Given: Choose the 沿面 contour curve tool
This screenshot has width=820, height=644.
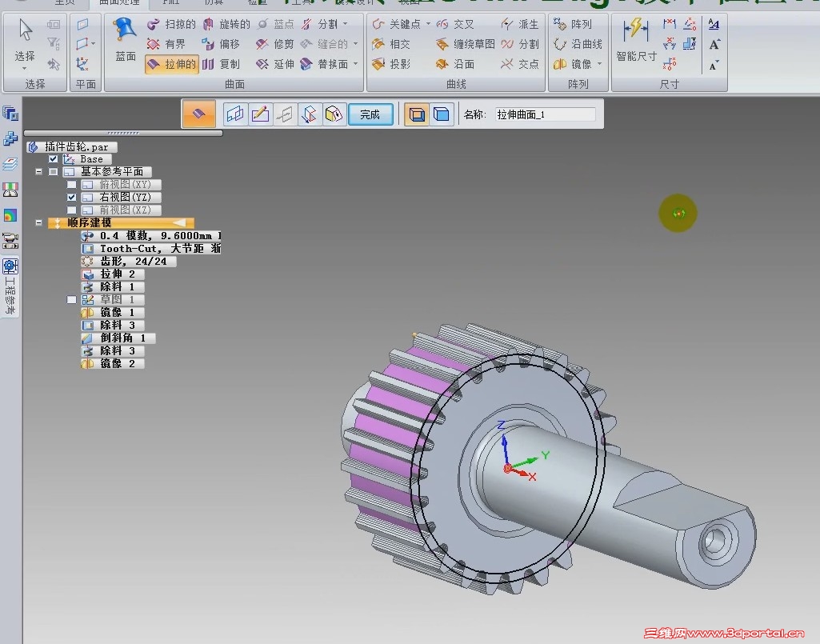Looking at the screenshot, I should point(455,64).
